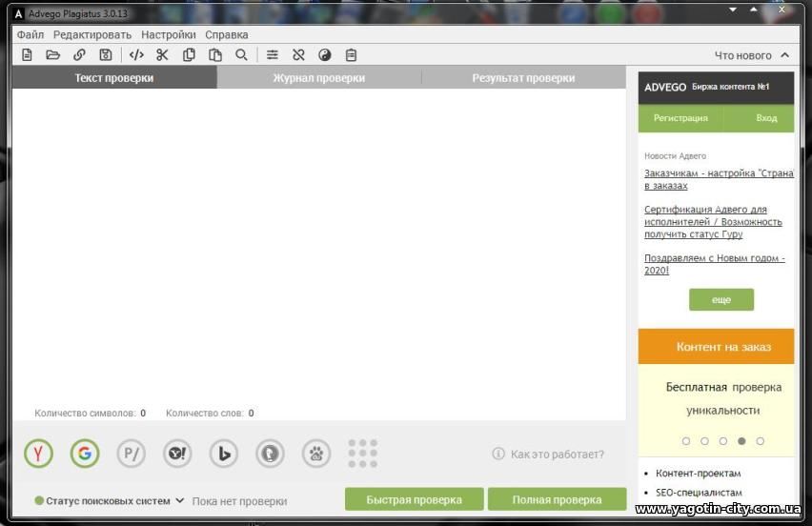Open search with the magnifier icon
Viewport: 812px width, 526px height.
(x=241, y=55)
